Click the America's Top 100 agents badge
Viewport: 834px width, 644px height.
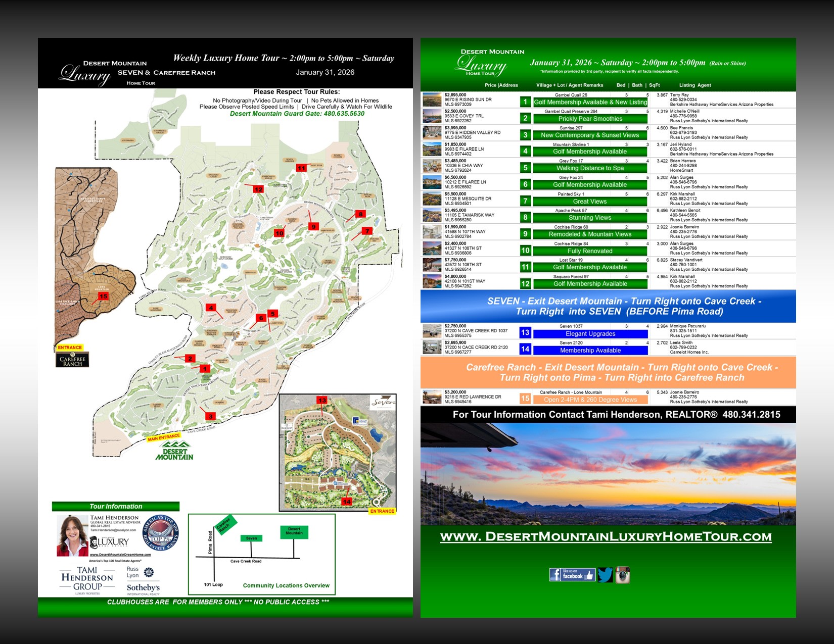(x=161, y=533)
